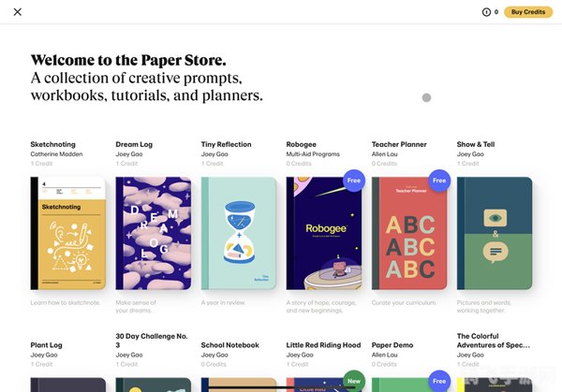Viewport: 562px width, 392px height.
Task: Click the 30 Day Challenge No. 3 title
Action: (x=151, y=341)
